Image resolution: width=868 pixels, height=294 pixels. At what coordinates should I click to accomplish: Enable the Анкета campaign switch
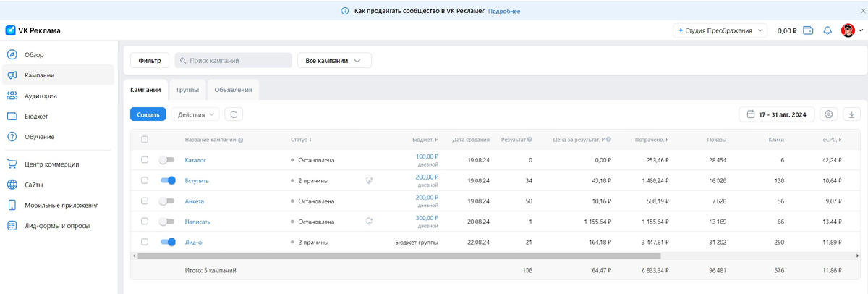pos(167,201)
